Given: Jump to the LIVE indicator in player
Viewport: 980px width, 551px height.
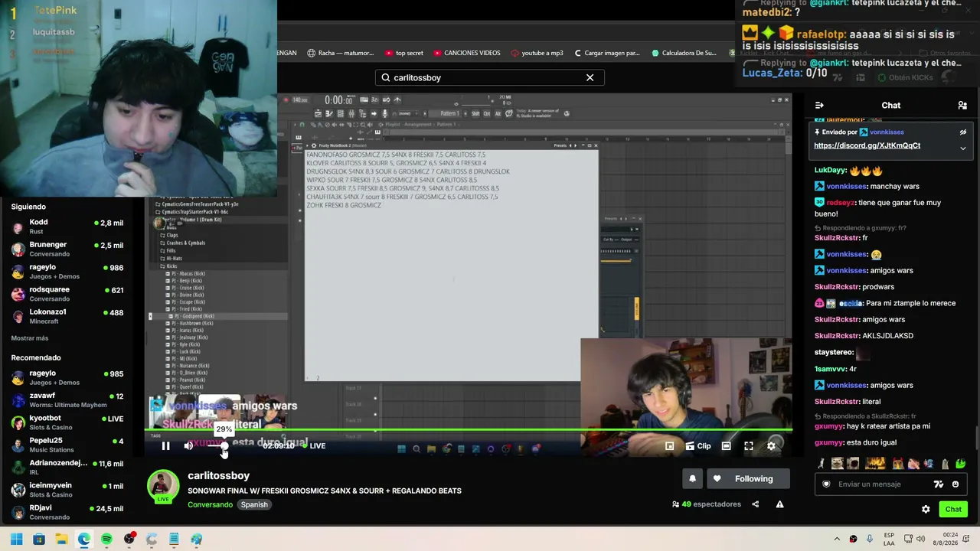Looking at the screenshot, I should tap(314, 445).
